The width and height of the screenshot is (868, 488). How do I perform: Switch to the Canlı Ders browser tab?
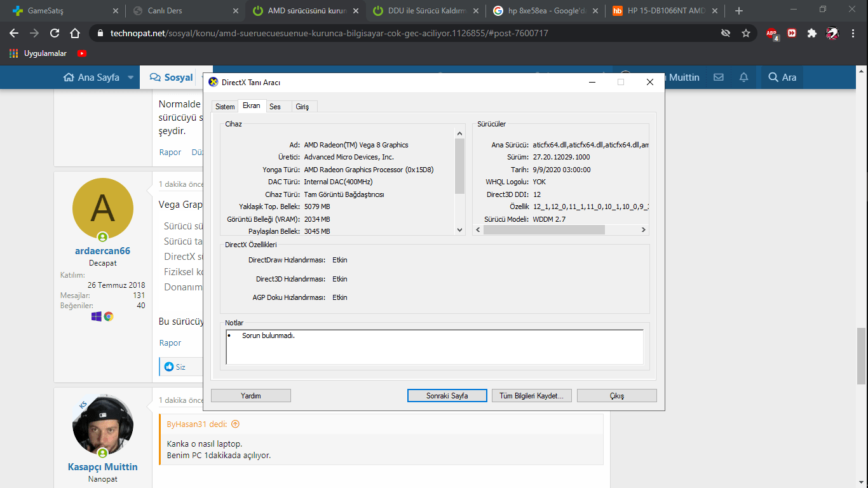(183, 11)
